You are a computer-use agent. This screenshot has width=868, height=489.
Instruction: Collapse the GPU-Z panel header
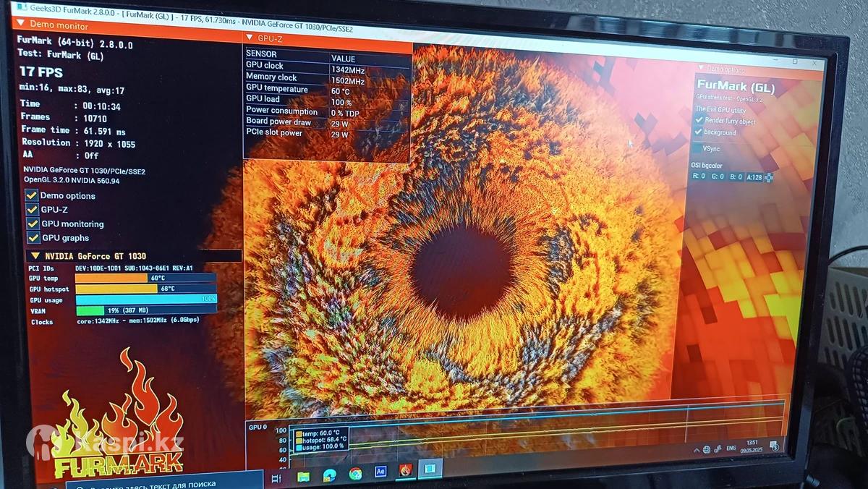click(250, 38)
